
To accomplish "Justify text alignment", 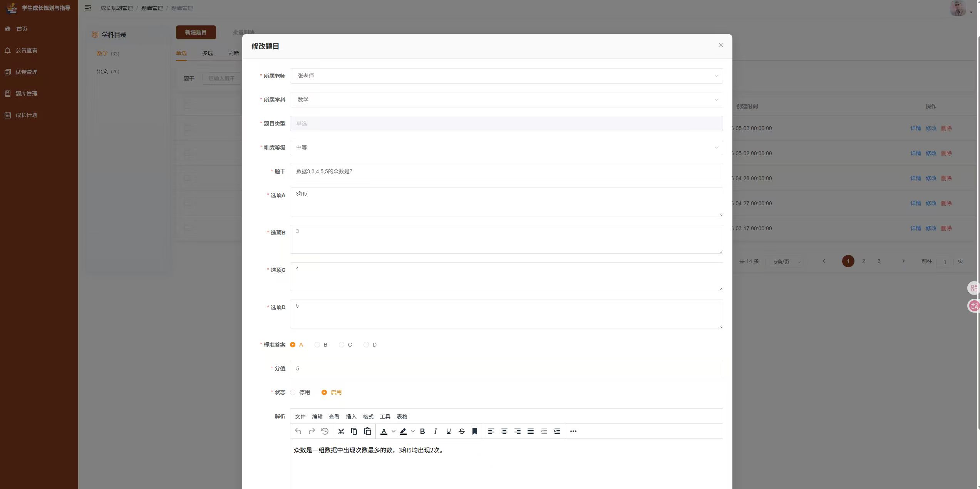I will 531,431.
